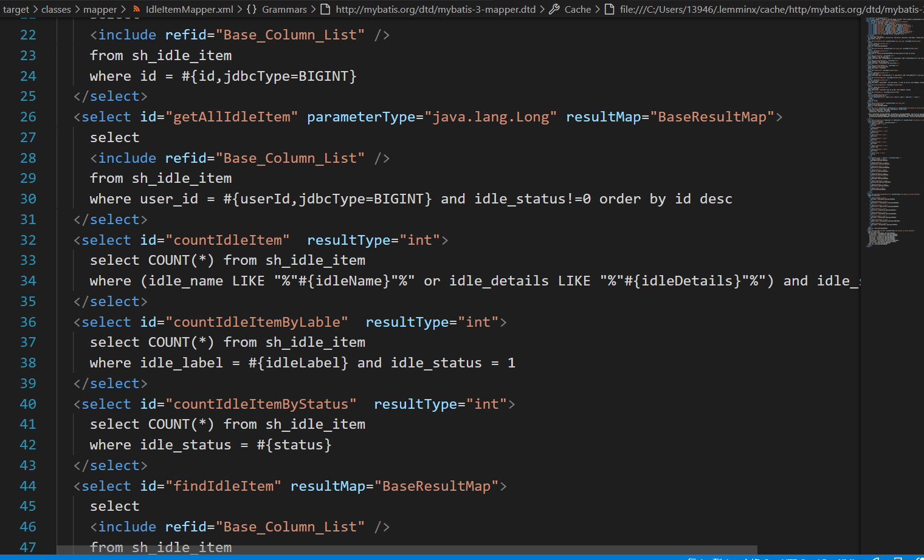Click '#{idleLabel}' on line 38
Viewport: 924px width, 560px height.
click(x=298, y=363)
